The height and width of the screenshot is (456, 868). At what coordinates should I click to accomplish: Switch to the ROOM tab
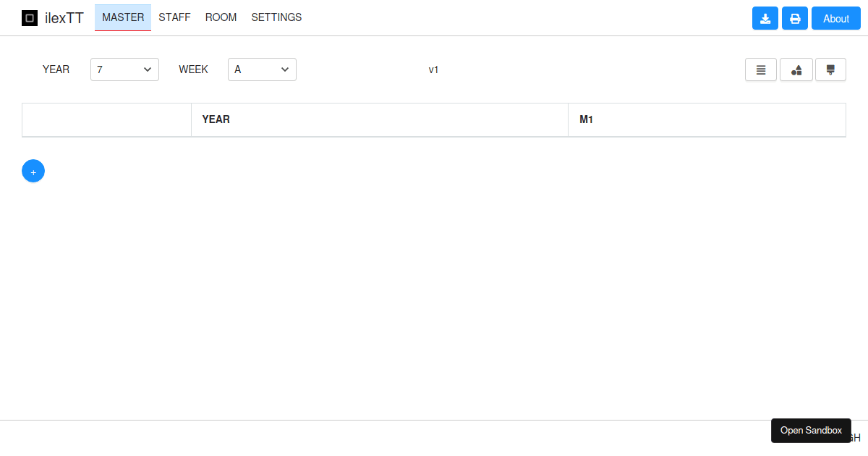(221, 17)
